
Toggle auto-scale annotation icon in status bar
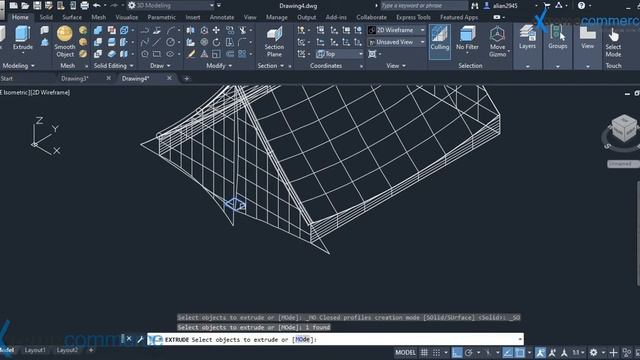[552, 353]
